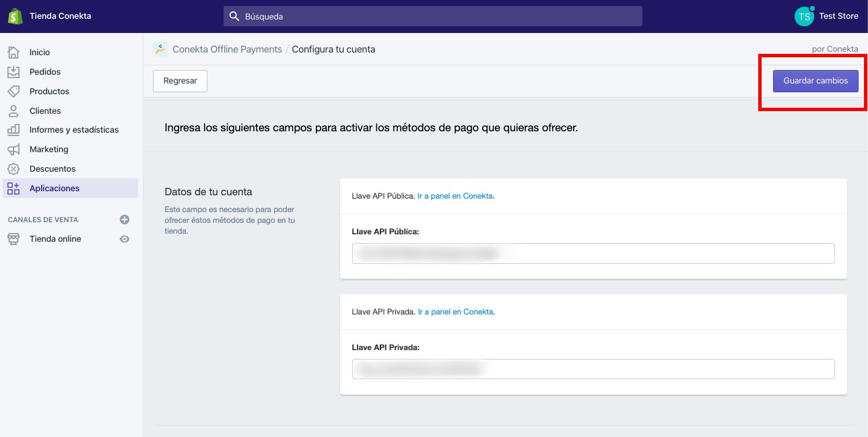Click the search magnifier icon
This screenshot has width=868, height=437.
234,16
